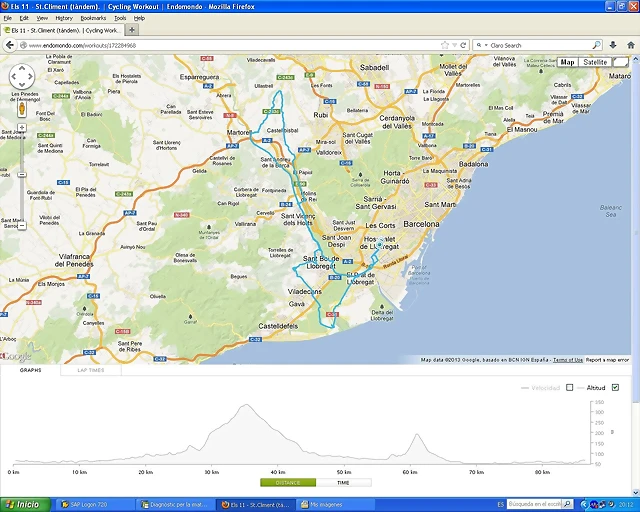
Task: Click the address bar URL field
Action: point(233,45)
